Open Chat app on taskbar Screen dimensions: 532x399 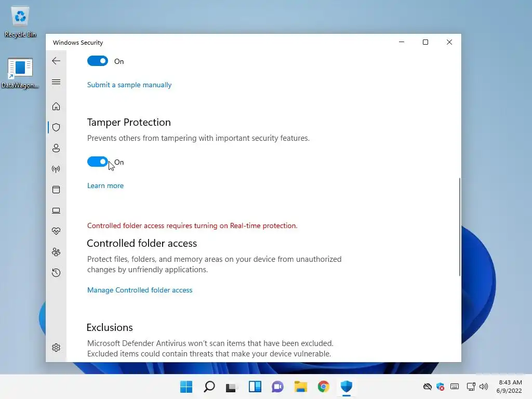(x=277, y=387)
